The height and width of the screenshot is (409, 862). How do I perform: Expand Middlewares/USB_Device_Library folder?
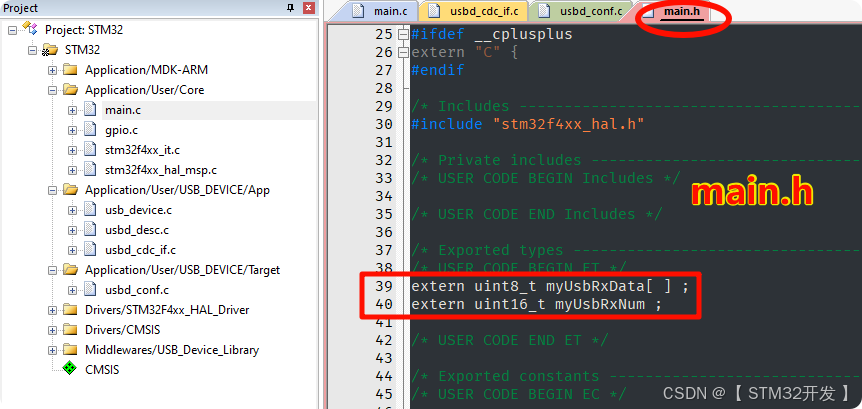(52, 350)
